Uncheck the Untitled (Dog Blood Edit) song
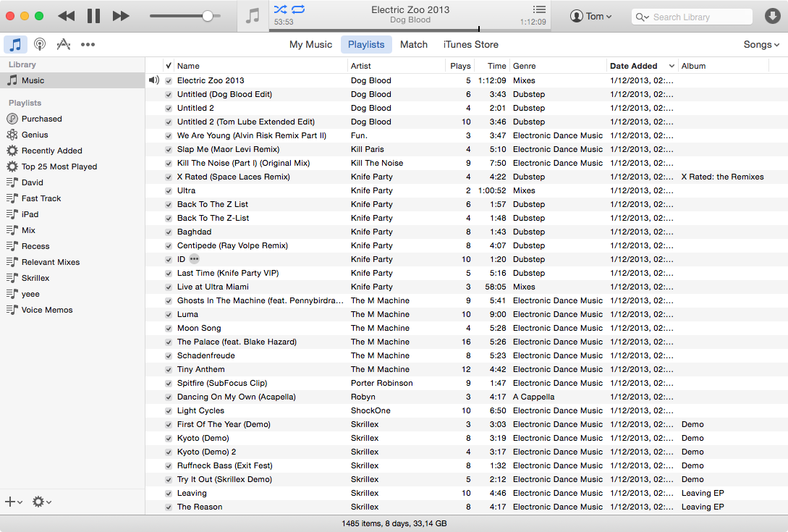Image resolution: width=788 pixels, height=532 pixels. (x=169, y=94)
